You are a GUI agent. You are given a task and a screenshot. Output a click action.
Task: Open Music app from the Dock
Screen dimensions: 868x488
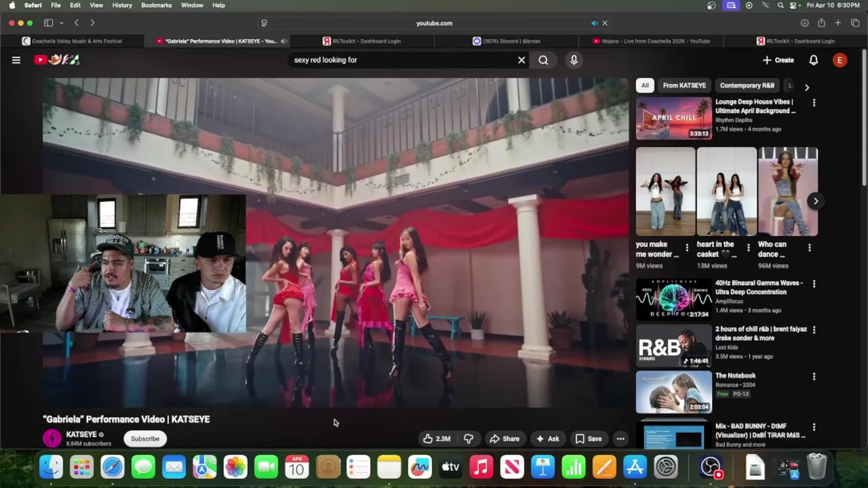pos(481,467)
